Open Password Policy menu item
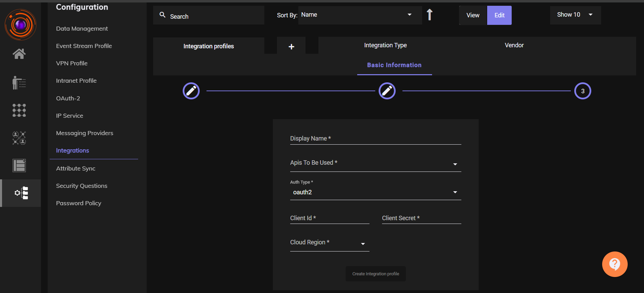 coord(79,203)
